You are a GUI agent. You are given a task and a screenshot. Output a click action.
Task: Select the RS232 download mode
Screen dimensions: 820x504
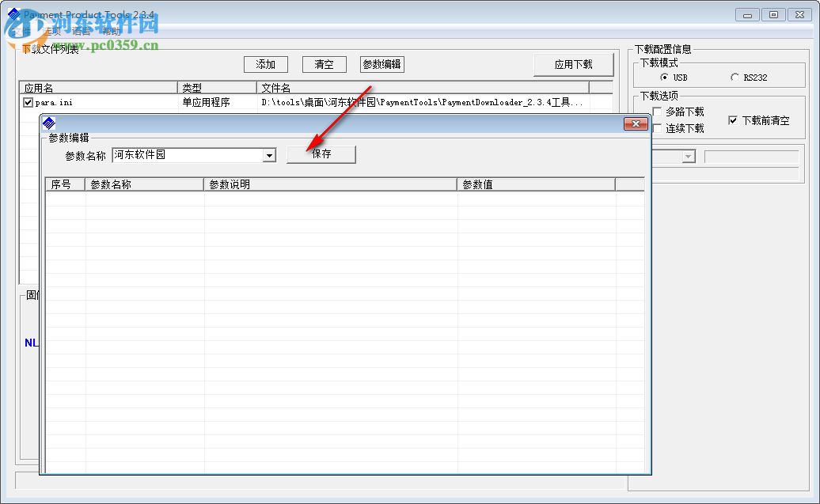tap(735, 78)
